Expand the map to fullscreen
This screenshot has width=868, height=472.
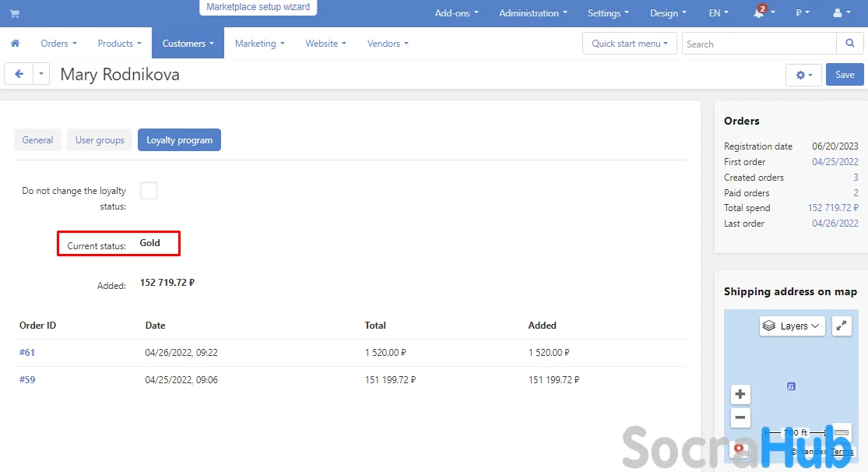(842, 326)
